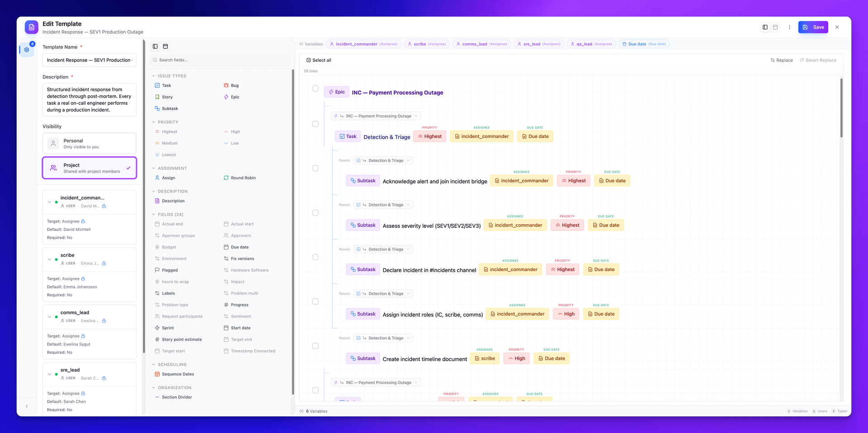The width and height of the screenshot is (868, 433).
Task: Click Users in the bottom status bar
Action: coord(820,411)
